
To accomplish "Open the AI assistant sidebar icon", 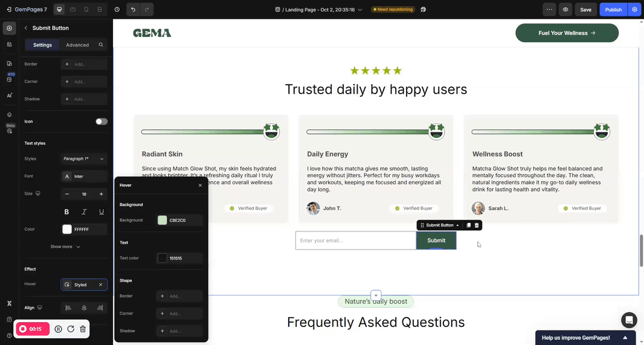I will (9, 95).
